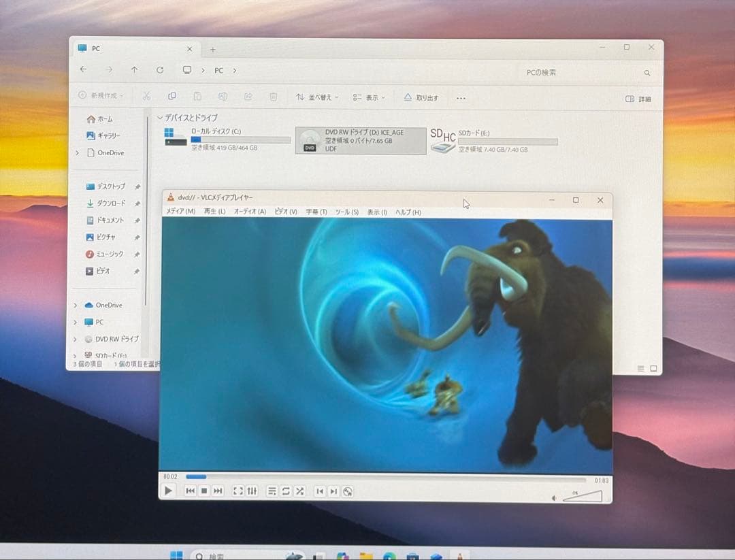The height and width of the screenshot is (560, 735).
Task: Toggle the 詳細 details pane in Explorer
Action: point(638,98)
